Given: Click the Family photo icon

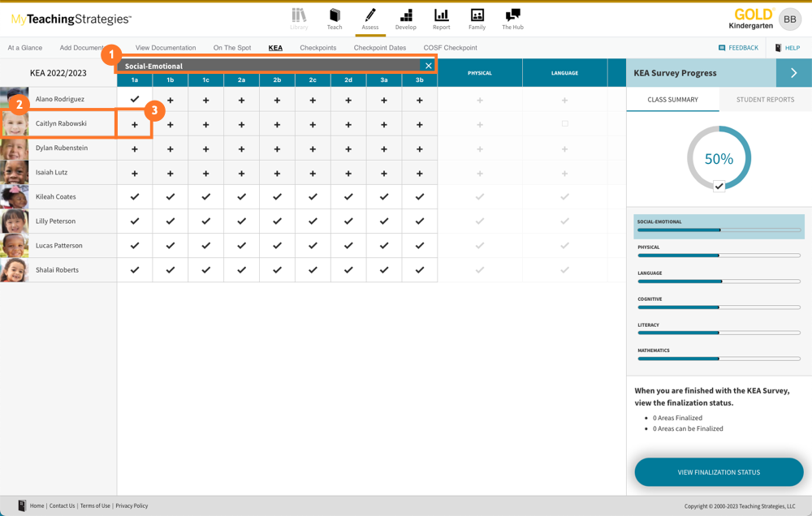Looking at the screenshot, I should click(x=477, y=15).
